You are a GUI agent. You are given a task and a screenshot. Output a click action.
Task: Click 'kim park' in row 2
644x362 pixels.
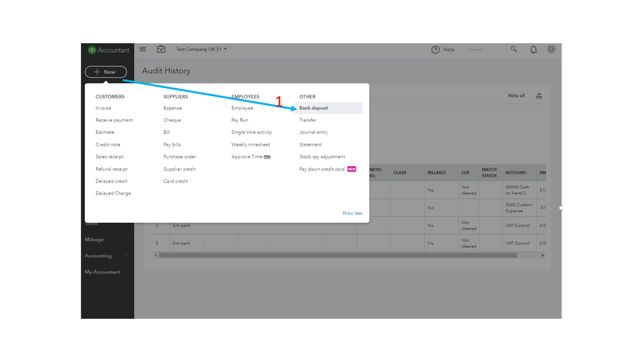tap(181, 225)
